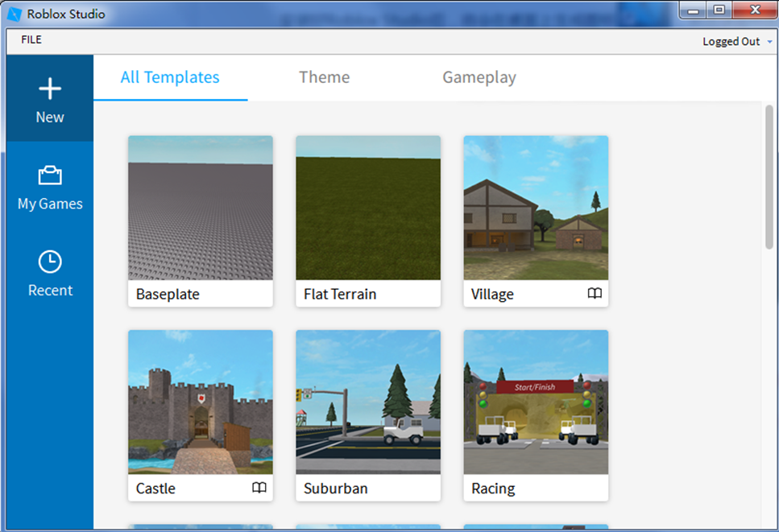Click the Logged Out status text
This screenshot has width=779, height=532.
click(731, 42)
